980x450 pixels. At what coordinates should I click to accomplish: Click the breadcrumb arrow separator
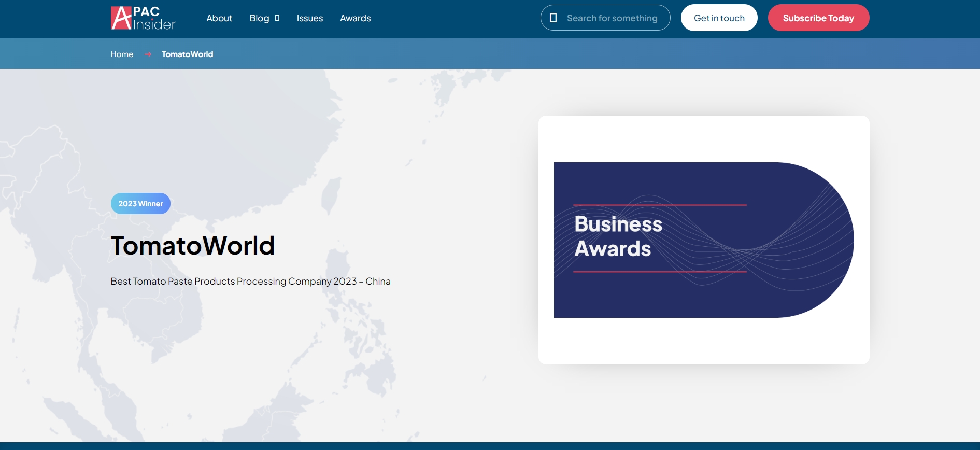click(148, 54)
